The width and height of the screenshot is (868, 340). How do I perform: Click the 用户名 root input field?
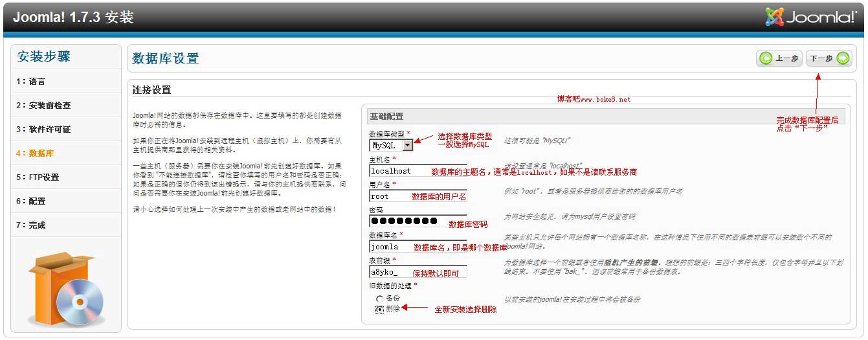[417, 196]
